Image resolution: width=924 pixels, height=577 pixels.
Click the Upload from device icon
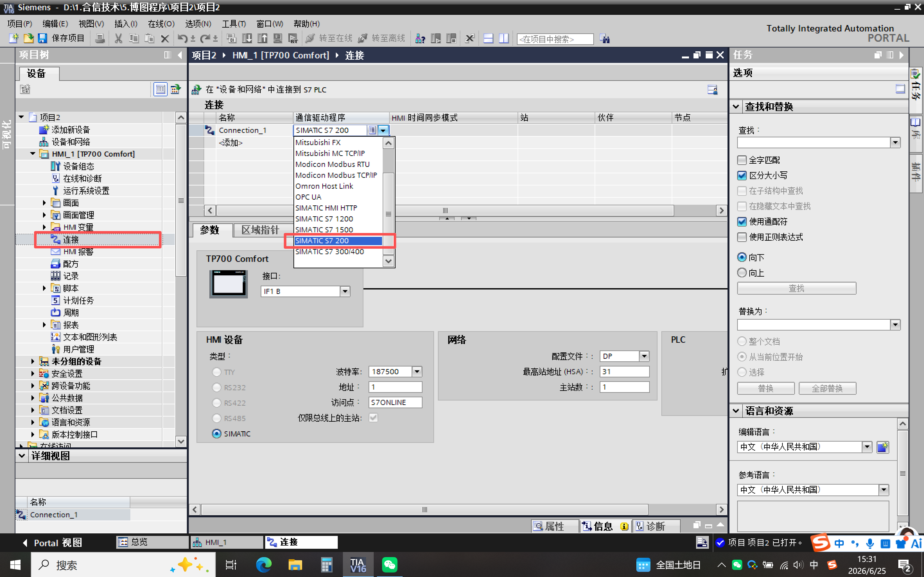[x=262, y=38]
